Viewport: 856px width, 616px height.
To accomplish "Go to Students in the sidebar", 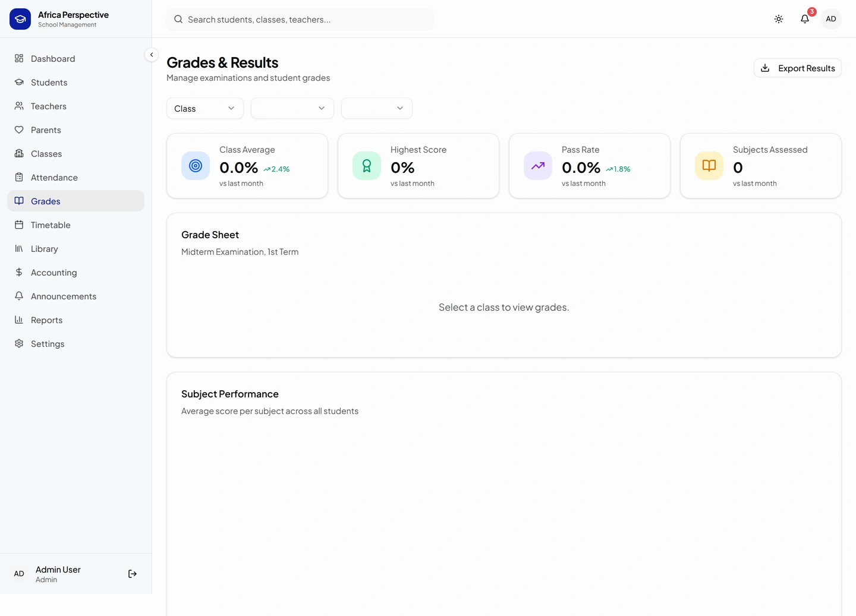I will [x=75, y=82].
